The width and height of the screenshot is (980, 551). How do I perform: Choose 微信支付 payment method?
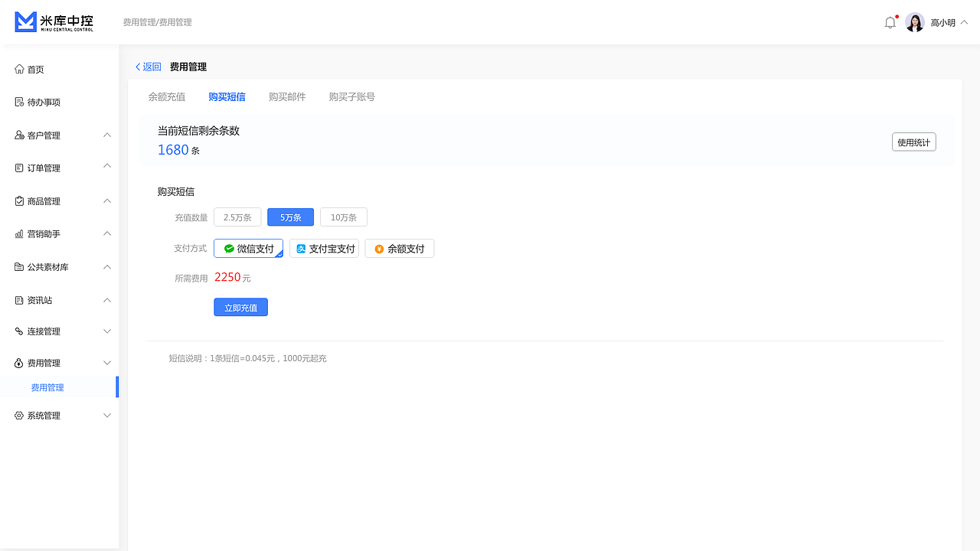point(248,249)
